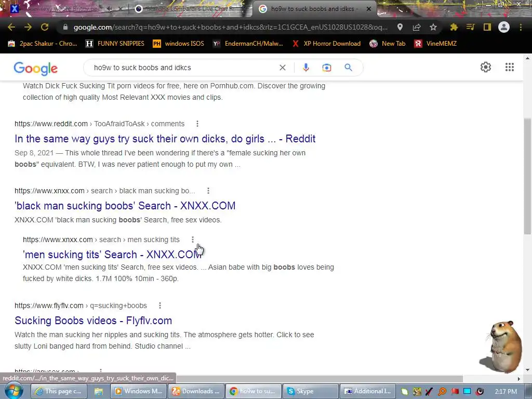Reload the current page
This screenshot has width=532, height=399.
point(45,27)
